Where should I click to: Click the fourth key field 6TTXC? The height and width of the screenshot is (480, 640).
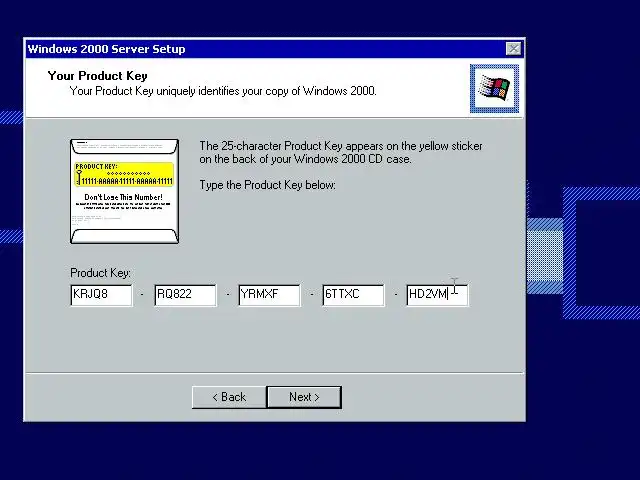pos(353,295)
